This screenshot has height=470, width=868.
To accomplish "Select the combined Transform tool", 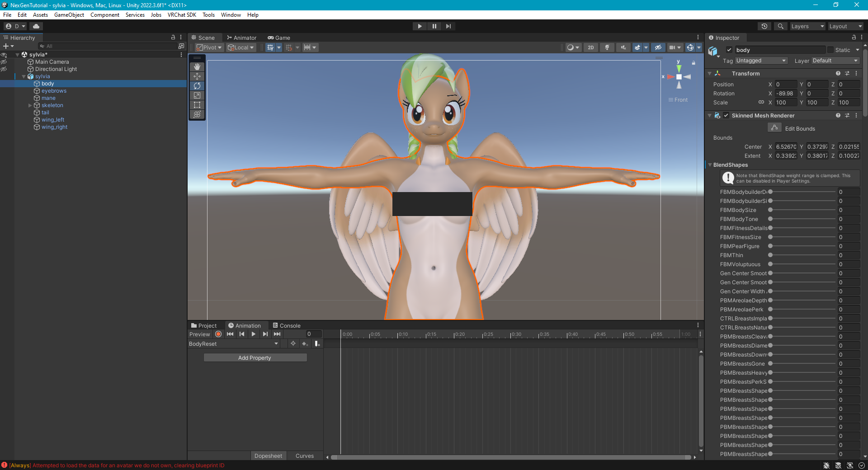I will point(197,114).
